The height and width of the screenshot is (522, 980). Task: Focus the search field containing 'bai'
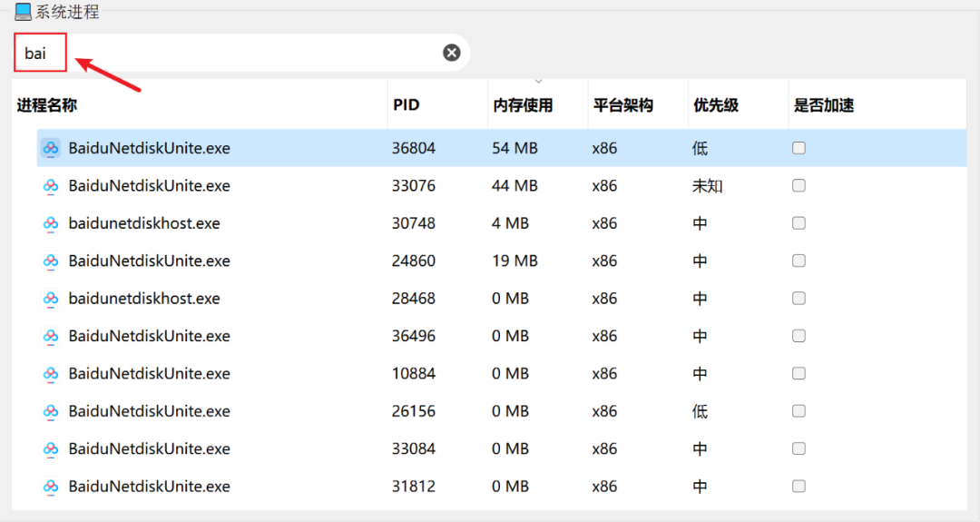(241, 54)
